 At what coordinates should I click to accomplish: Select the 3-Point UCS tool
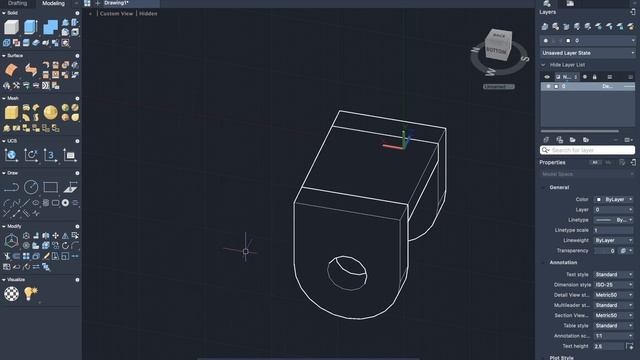point(50,155)
